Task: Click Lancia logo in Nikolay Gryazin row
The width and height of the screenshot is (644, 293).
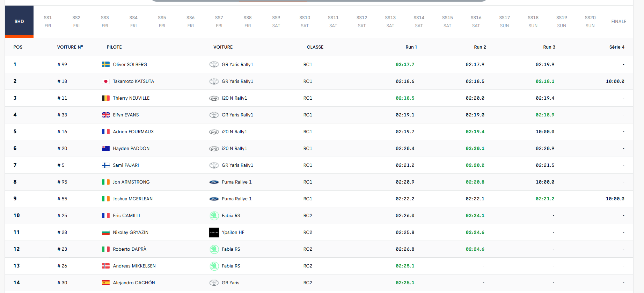Action: pyautogui.click(x=214, y=232)
